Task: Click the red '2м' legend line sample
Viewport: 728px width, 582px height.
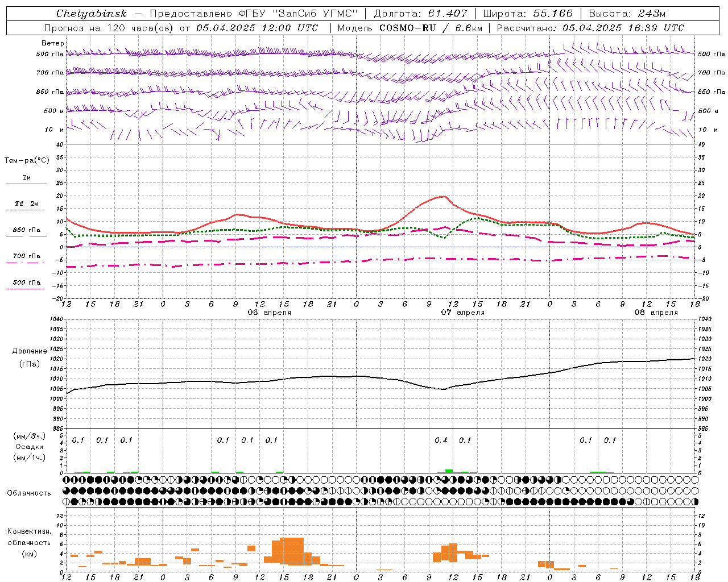Action: click(26, 184)
